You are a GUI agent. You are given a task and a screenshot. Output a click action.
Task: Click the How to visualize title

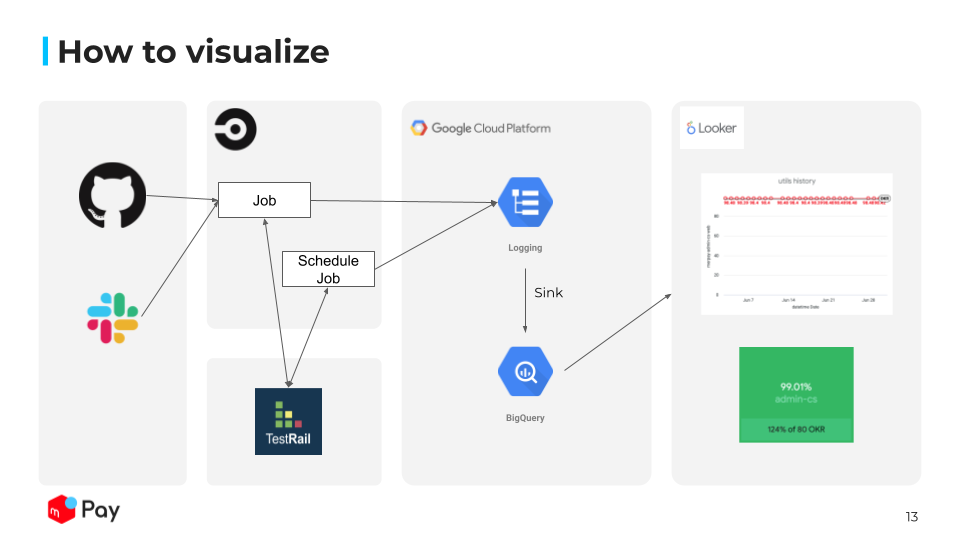pos(193,51)
